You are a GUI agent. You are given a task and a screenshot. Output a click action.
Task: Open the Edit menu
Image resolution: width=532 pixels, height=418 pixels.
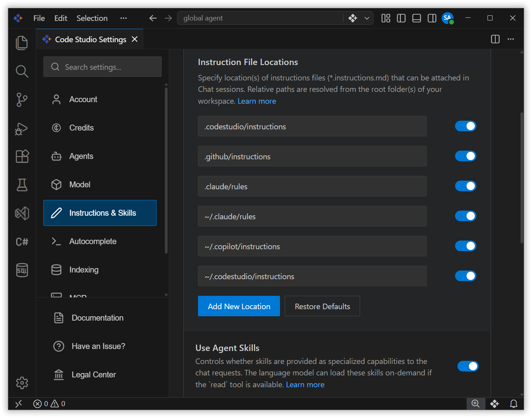[x=61, y=18]
